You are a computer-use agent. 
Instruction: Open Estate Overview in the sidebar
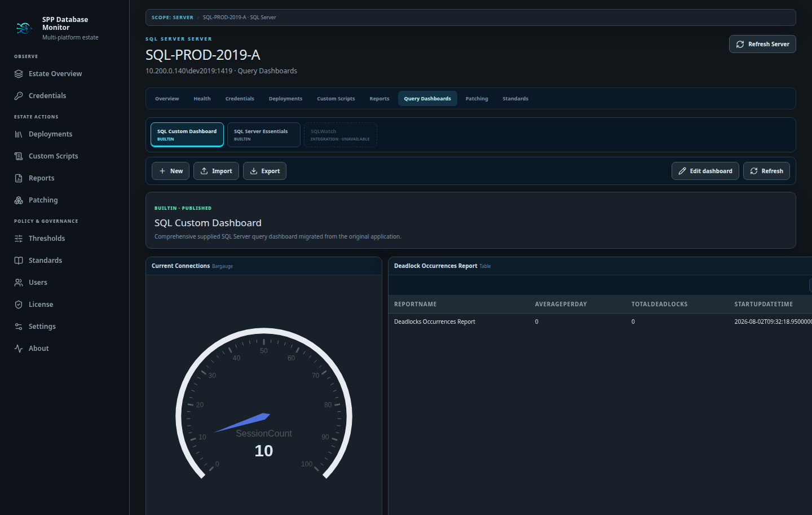(x=55, y=74)
